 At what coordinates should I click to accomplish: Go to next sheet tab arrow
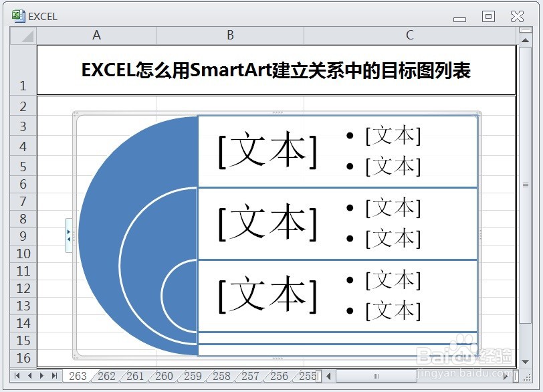pos(42,376)
